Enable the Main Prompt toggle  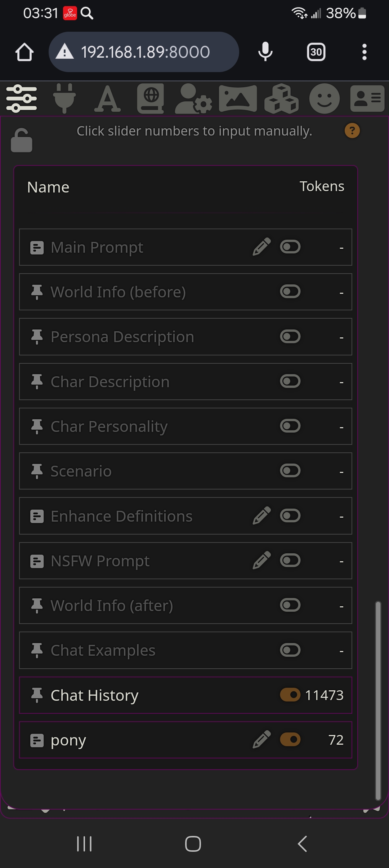[290, 247]
